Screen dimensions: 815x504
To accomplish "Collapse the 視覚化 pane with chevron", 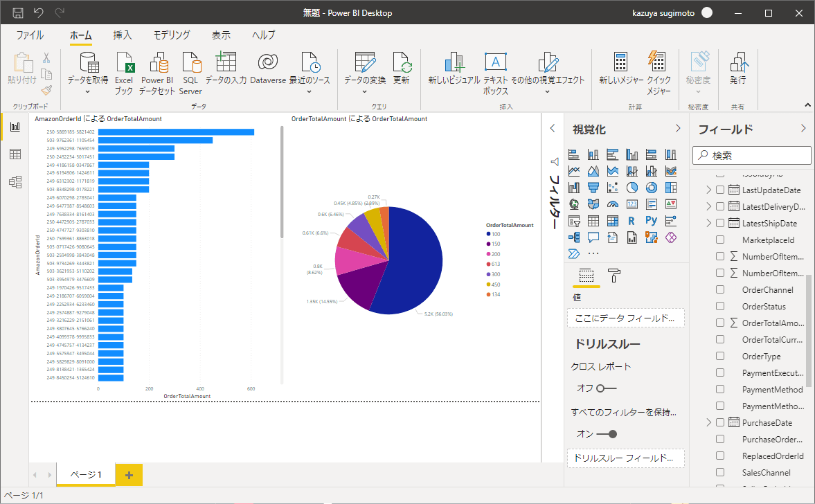I will pyautogui.click(x=678, y=129).
